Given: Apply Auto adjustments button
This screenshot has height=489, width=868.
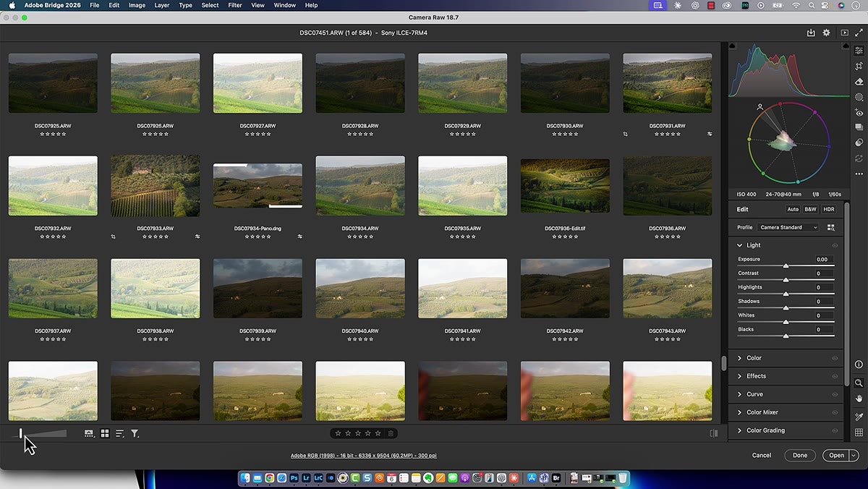Looking at the screenshot, I should pyautogui.click(x=793, y=209).
